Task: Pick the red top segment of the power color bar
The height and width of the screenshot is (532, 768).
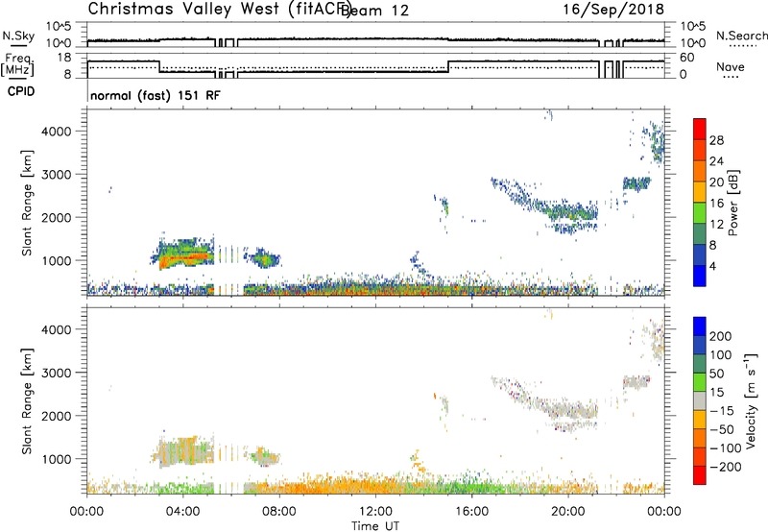Action: 700,129
